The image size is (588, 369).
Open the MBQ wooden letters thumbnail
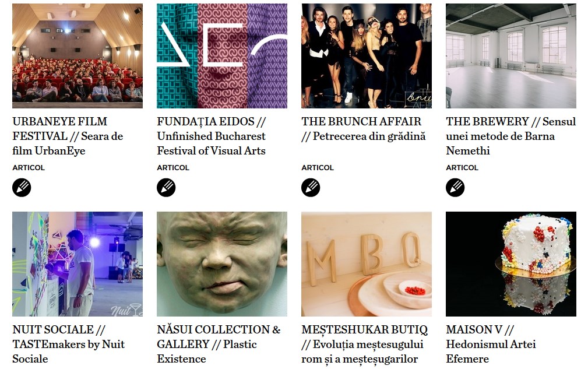point(367,264)
